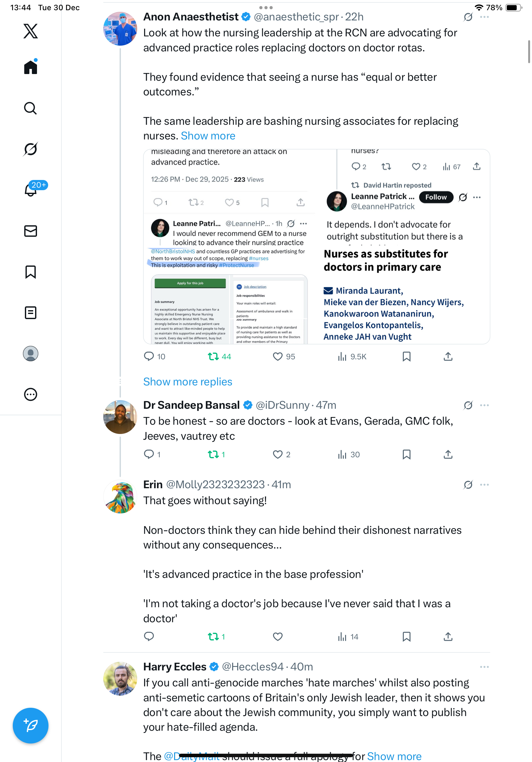Follow Leanne Patrick
532x762 pixels.
(x=436, y=197)
